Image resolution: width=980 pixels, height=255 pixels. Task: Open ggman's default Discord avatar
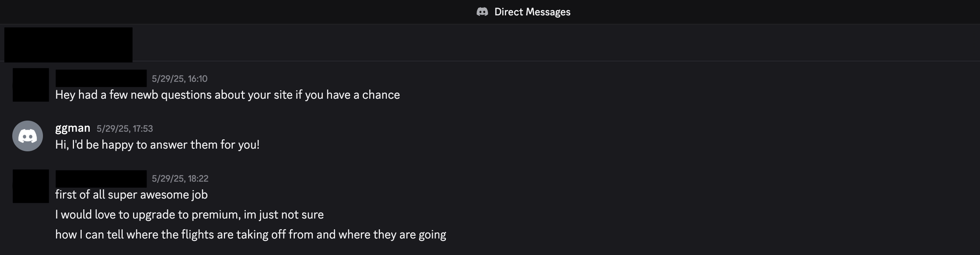[28, 136]
